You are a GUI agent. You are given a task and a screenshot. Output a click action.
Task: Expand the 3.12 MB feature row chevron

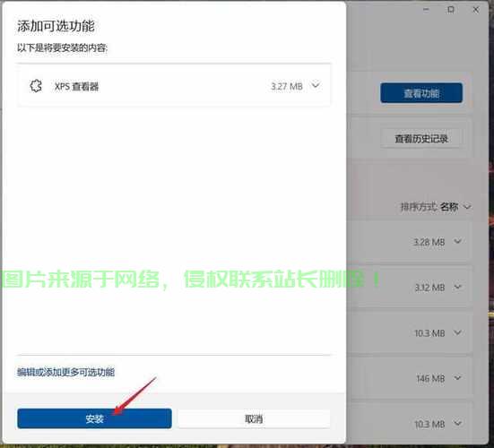pyautogui.click(x=458, y=287)
